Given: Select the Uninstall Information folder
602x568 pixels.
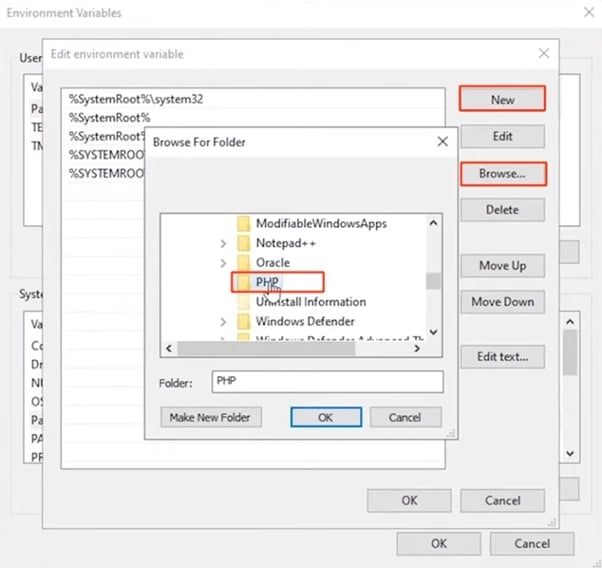Looking at the screenshot, I should click(x=310, y=302).
